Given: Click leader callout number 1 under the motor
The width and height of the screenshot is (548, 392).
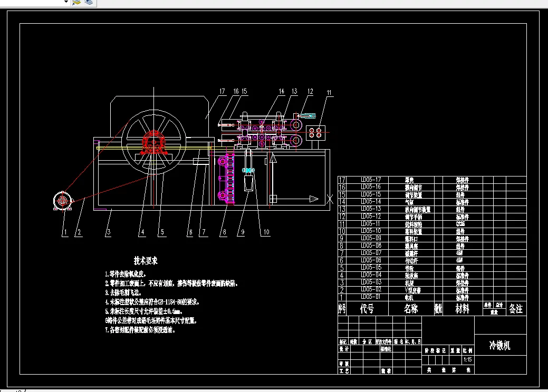Looking at the screenshot, I should (65, 232).
